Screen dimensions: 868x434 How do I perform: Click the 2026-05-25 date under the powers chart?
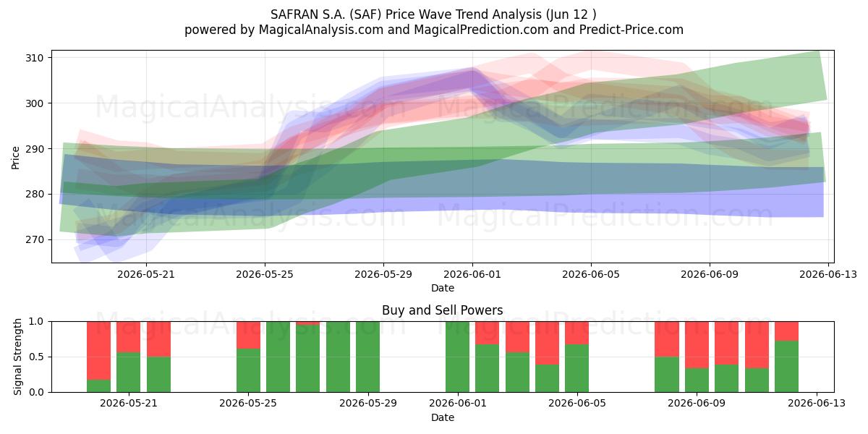tap(248, 404)
